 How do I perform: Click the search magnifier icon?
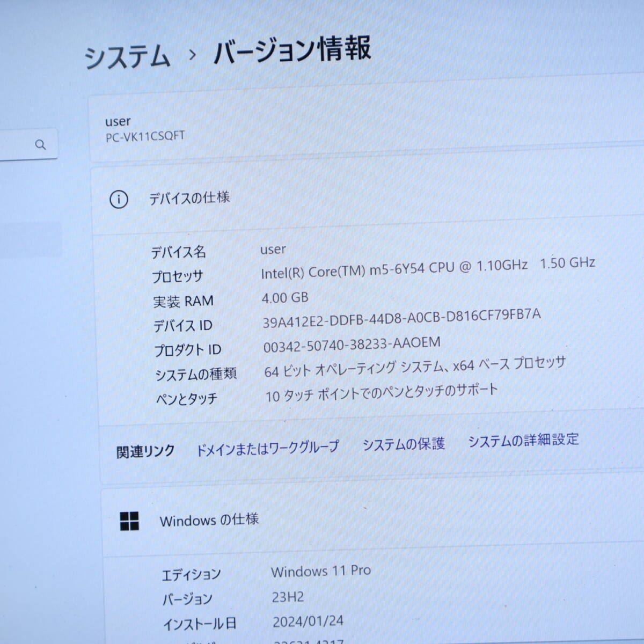click(x=40, y=144)
